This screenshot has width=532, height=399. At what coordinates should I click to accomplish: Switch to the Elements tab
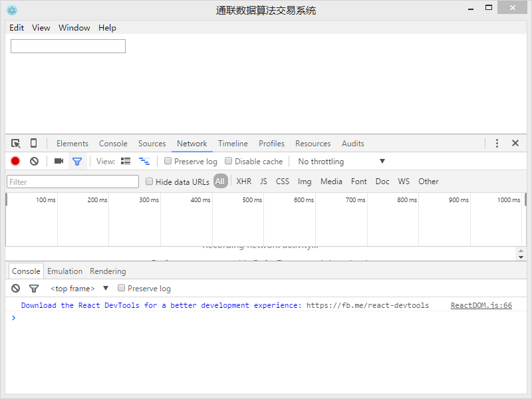(72, 144)
